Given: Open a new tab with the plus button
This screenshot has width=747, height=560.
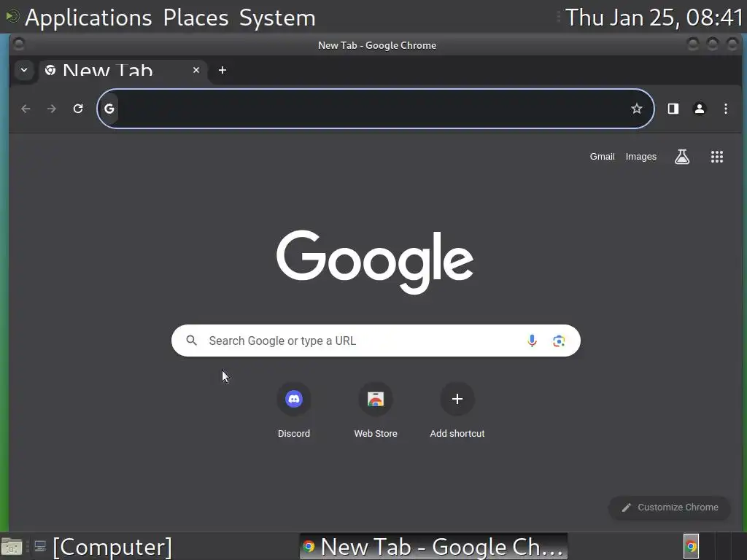Looking at the screenshot, I should (x=222, y=70).
